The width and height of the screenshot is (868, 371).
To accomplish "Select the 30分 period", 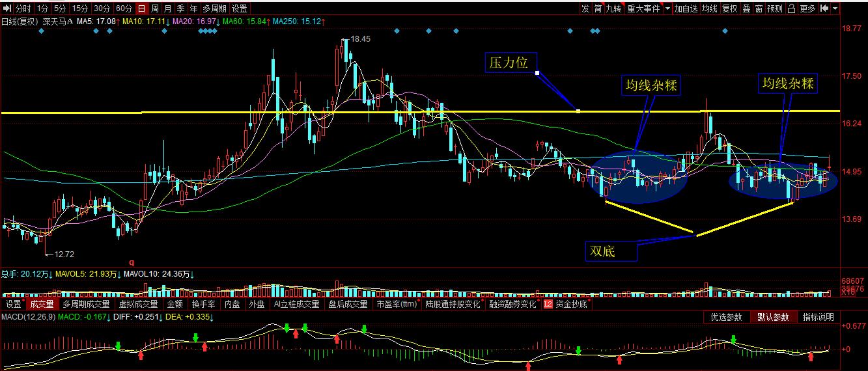I will coord(102,8).
